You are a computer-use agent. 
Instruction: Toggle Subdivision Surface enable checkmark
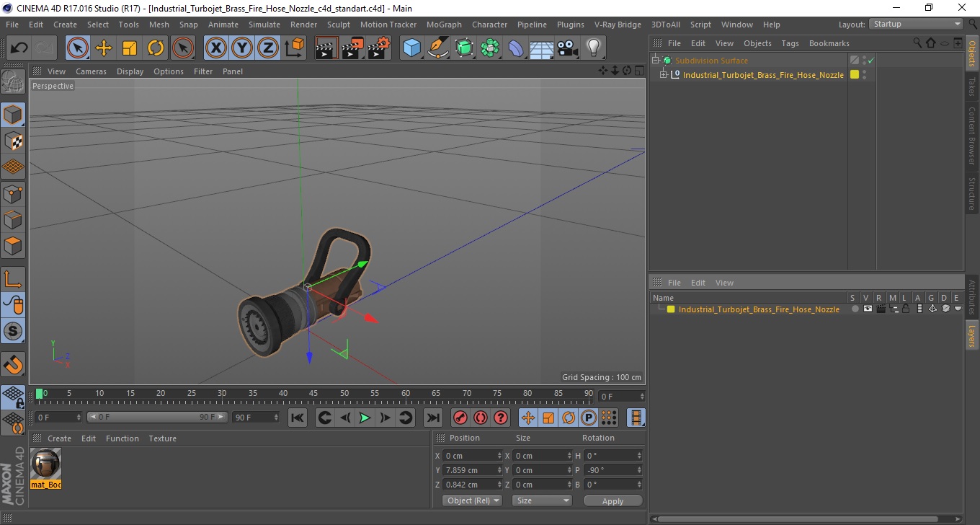coord(870,61)
